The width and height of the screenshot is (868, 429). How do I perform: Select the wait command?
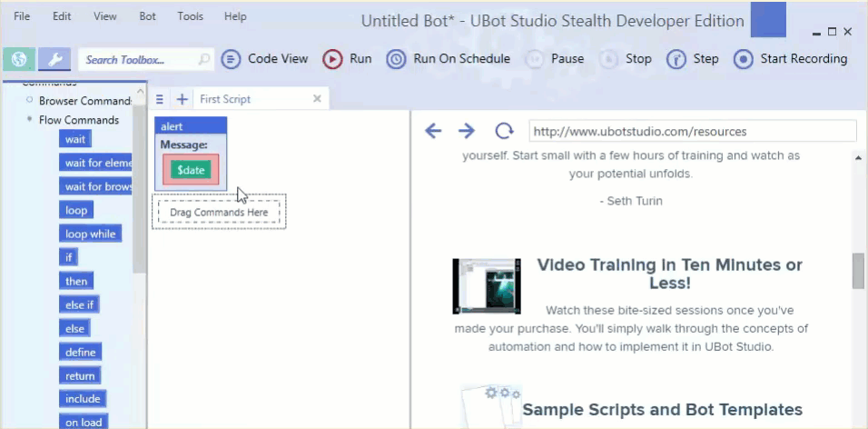point(75,139)
